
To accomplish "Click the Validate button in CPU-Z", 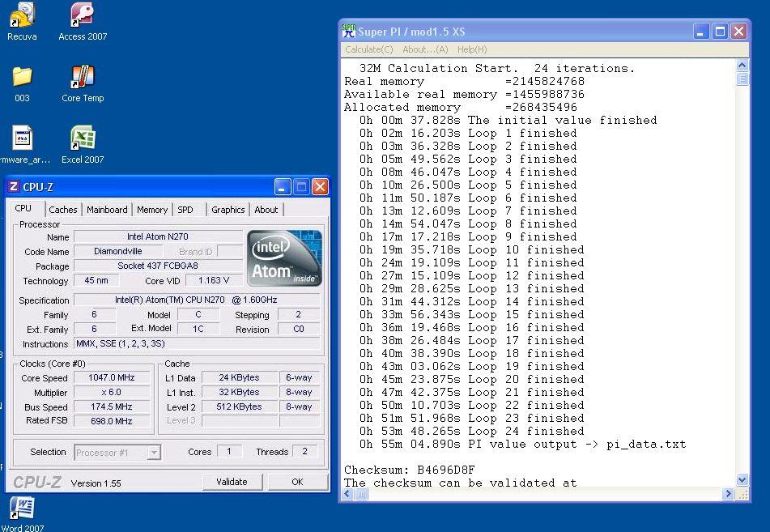I will pos(232,482).
